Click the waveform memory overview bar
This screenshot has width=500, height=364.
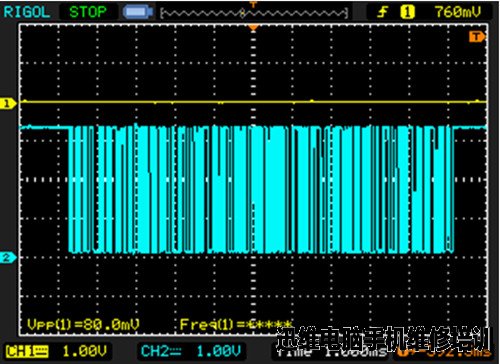click(254, 13)
